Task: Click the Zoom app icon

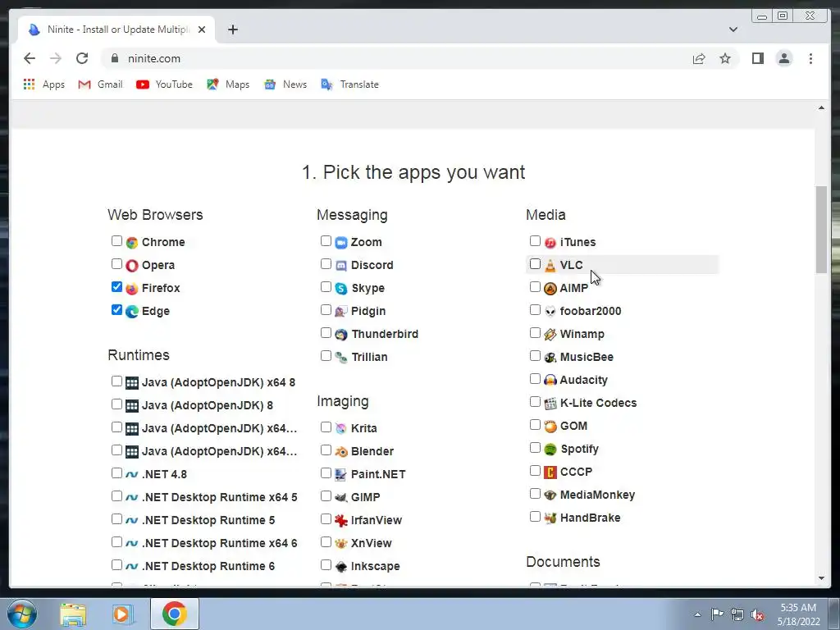Action: pyautogui.click(x=341, y=243)
